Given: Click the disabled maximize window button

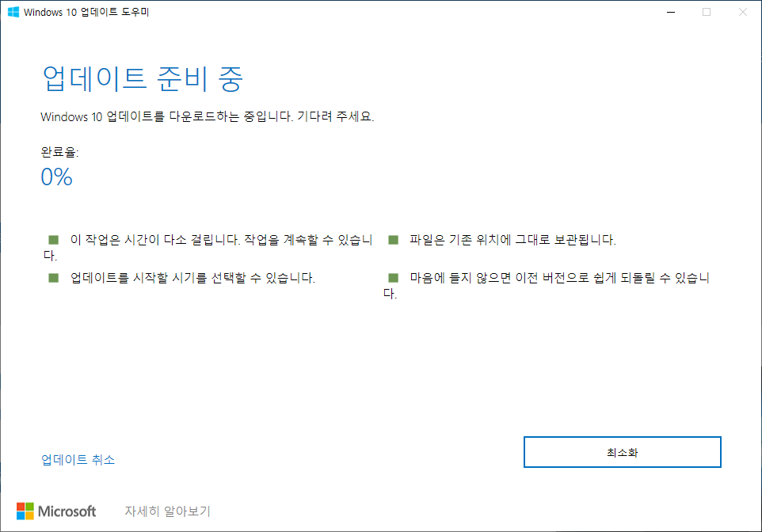Looking at the screenshot, I should tap(707, 12).
